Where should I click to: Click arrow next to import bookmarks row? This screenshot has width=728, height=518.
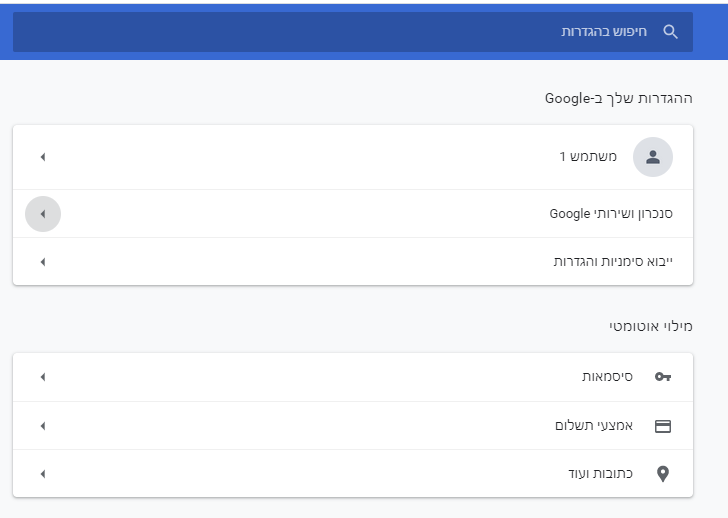click(x=42, y=262)
